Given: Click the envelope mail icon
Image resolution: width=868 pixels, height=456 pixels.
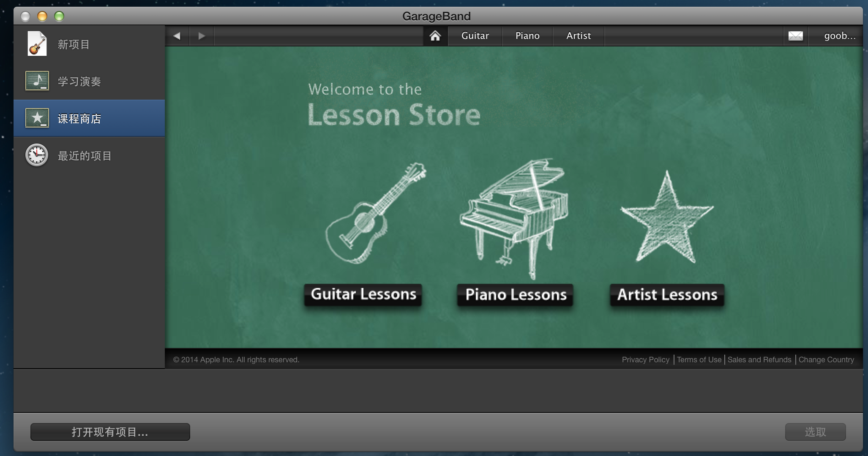Looking at the screenshot, I should tap(795, 36).
